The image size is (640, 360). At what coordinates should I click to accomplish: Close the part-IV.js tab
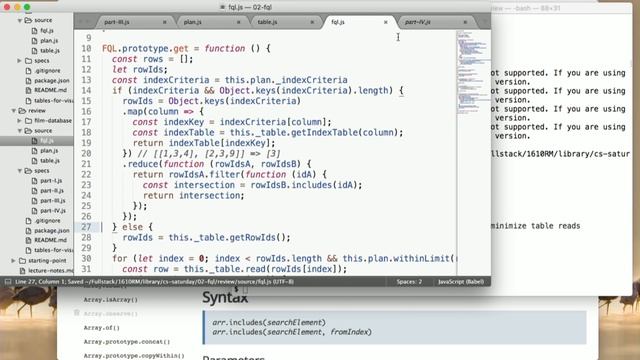pos(465,22)
